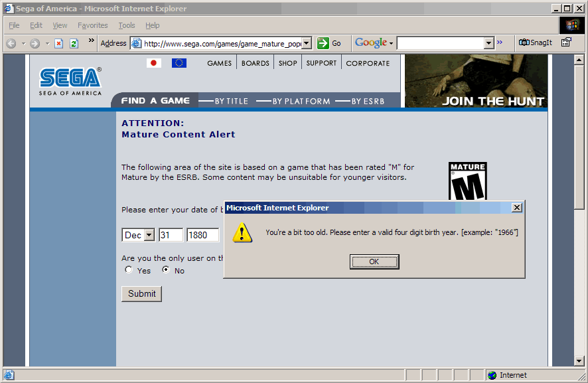The width and height of the screenshot is (588, 383).
Task: Find a game BY TITLE
Action: click(x=232, y=101)
